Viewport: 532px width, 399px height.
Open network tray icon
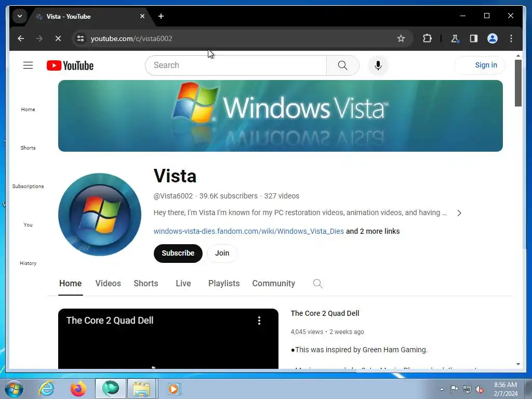(x=467, y=389)
